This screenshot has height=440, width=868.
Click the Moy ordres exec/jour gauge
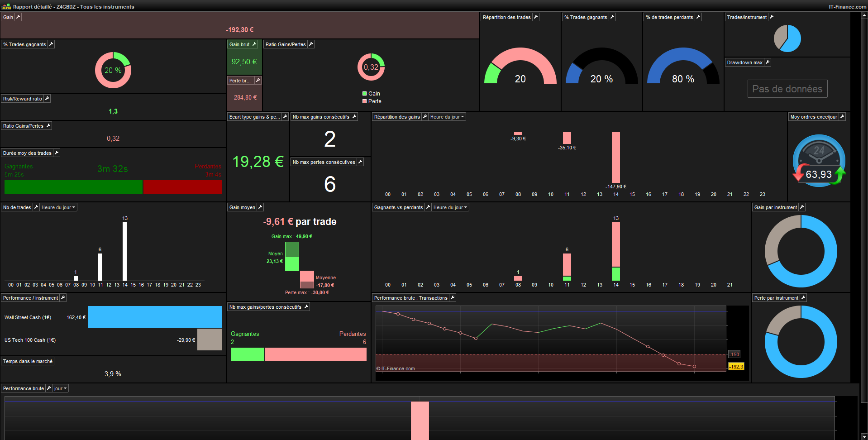[819, 161]
